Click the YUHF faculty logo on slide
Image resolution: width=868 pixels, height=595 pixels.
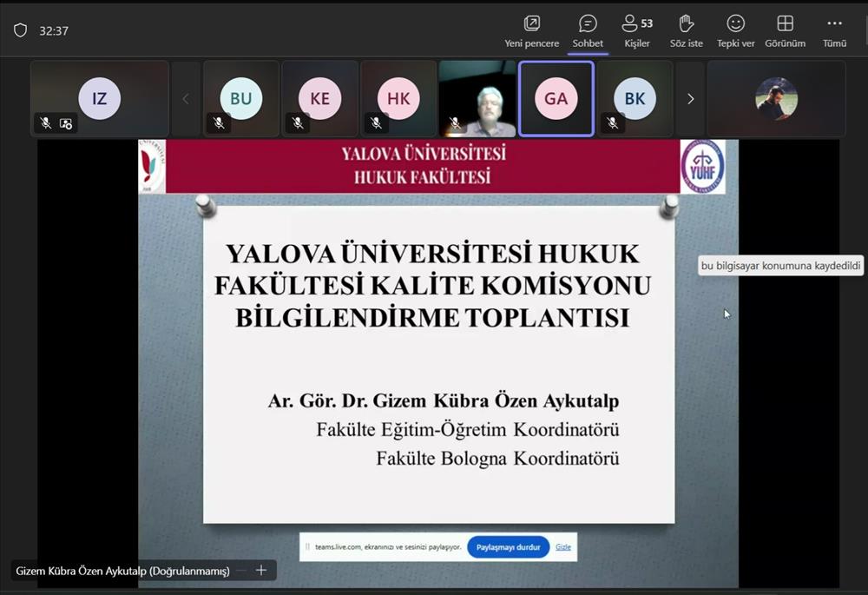tap(703, 166)
